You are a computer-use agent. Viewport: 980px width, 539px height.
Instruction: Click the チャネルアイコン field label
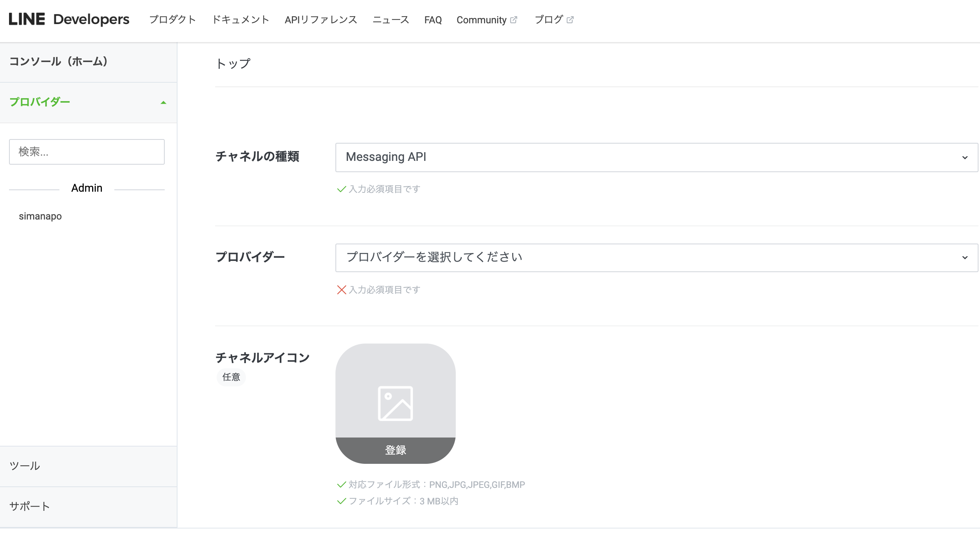click(262, 357)
